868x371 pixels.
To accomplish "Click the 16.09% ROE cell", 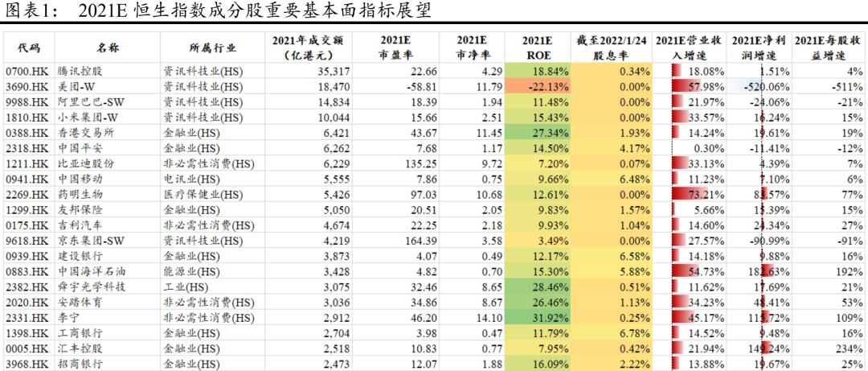I will [537, 365].
